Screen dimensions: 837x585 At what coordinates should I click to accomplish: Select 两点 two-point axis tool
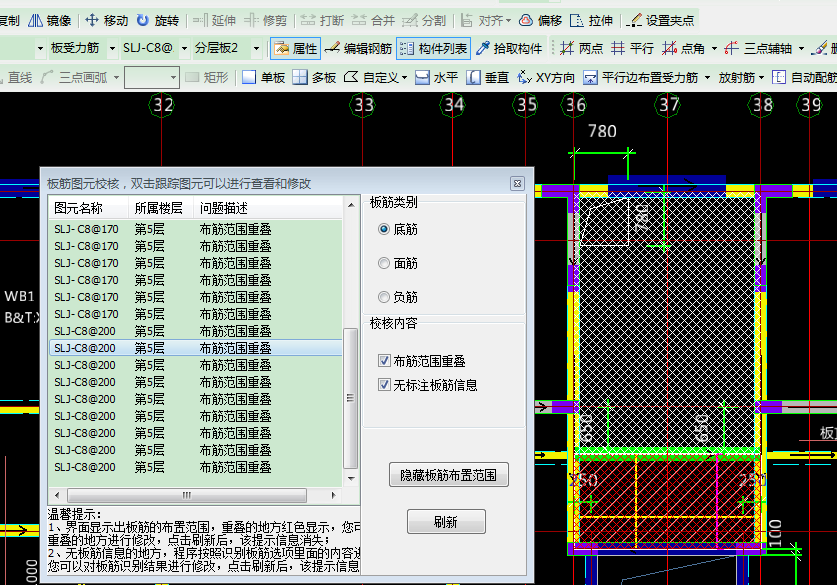click(581, 49)
